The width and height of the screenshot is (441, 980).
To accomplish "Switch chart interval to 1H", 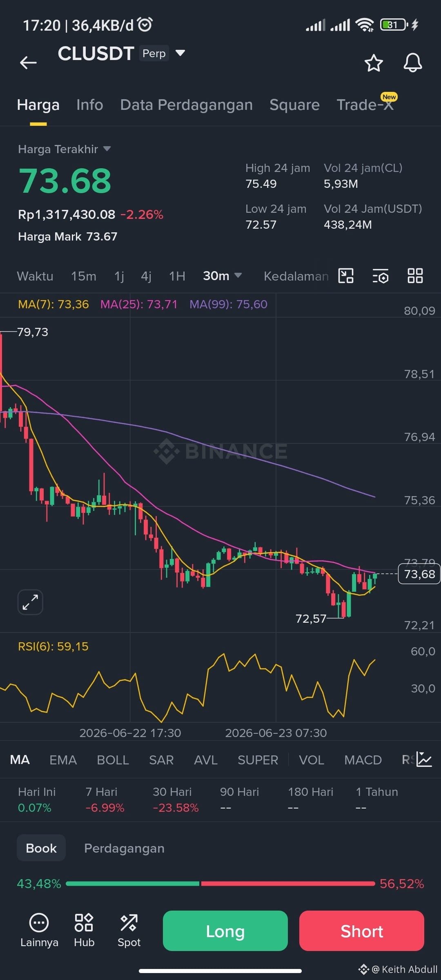I will click(177, 276).
